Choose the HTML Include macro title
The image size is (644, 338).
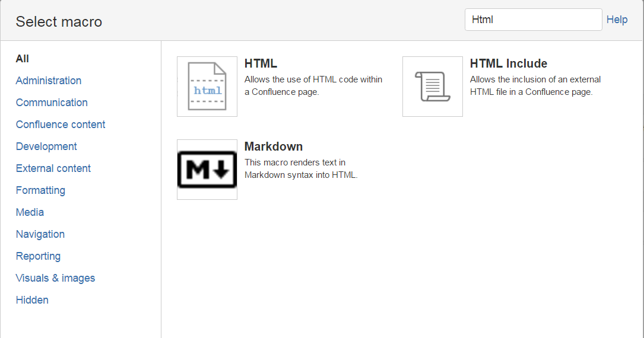click(509, 63)
